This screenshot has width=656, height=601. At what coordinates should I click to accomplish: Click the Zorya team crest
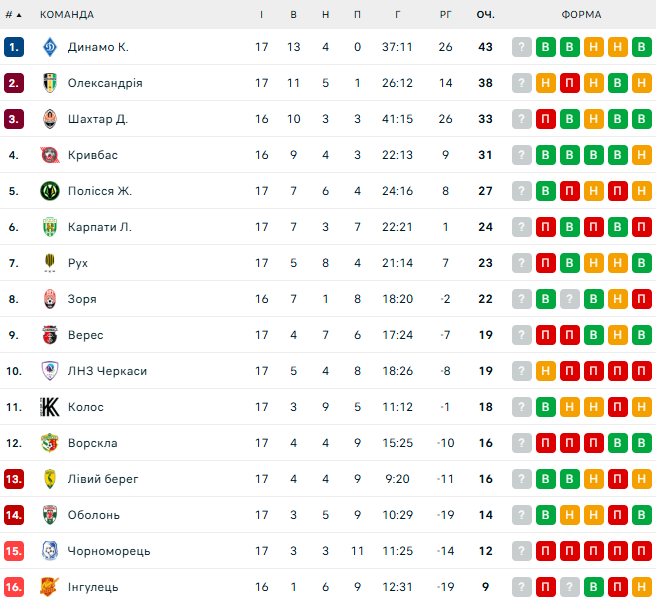click(49, 299)
